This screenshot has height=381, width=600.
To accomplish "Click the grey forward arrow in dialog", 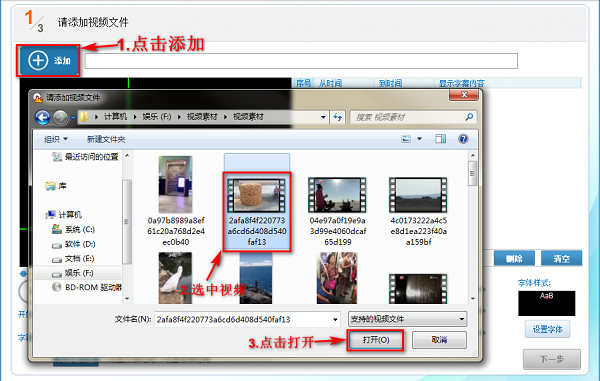I will pos(60,117).
